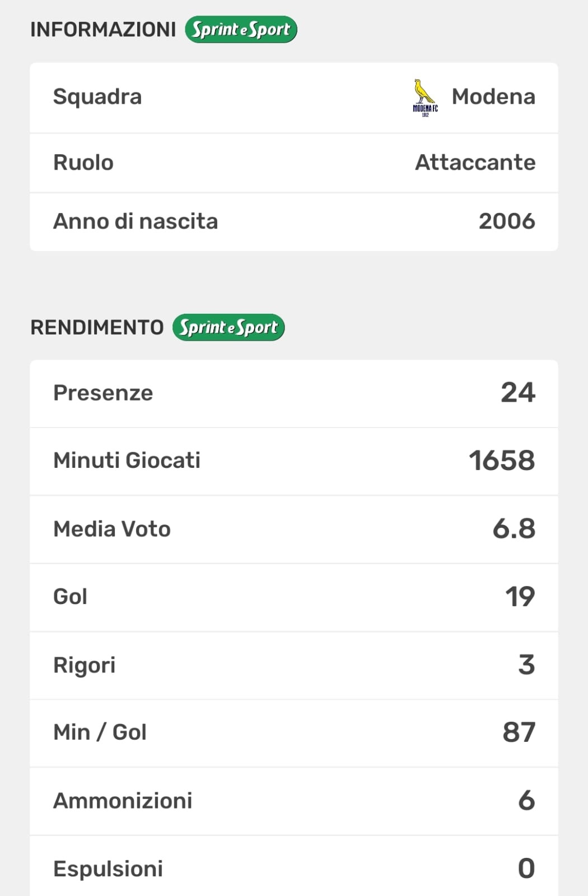588x896 pixels.
Task: Click the Attaccante role value
Action: (475, 163)
